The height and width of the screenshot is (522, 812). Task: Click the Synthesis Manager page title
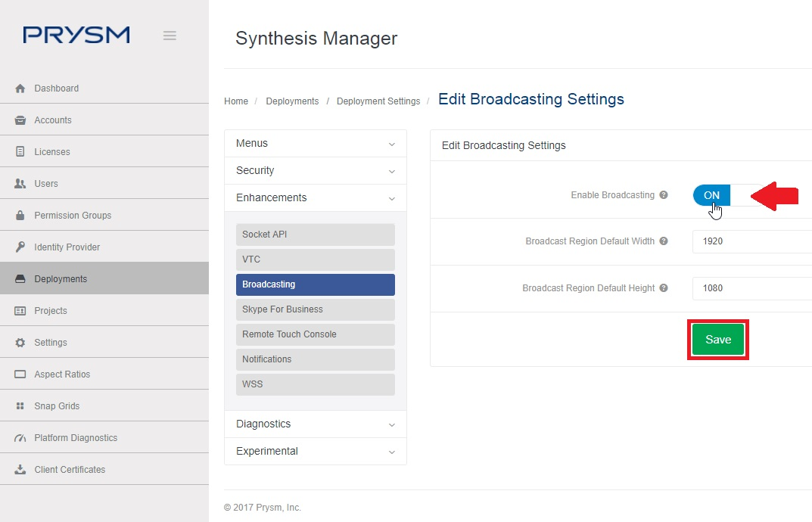316,39
